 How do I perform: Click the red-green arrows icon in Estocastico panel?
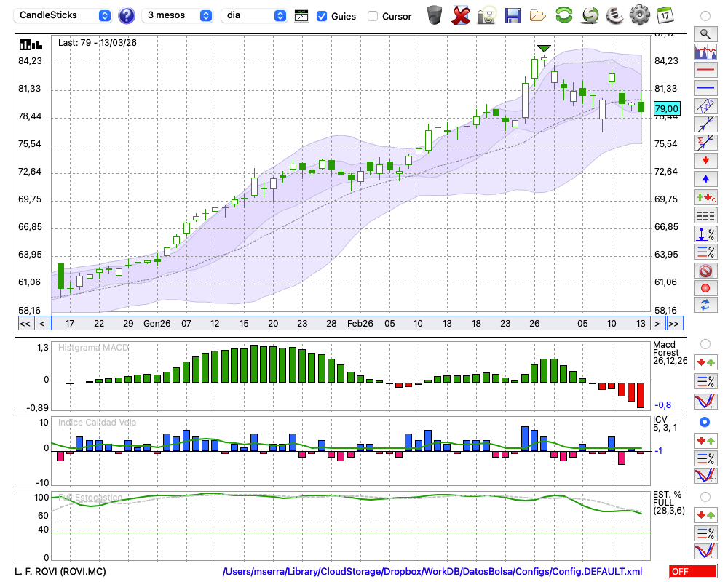(705, 515)
